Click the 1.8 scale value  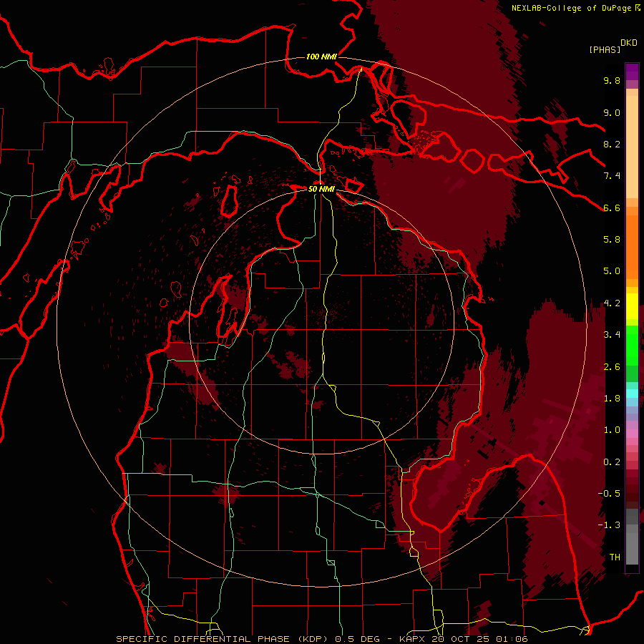[x=612, y=399]
